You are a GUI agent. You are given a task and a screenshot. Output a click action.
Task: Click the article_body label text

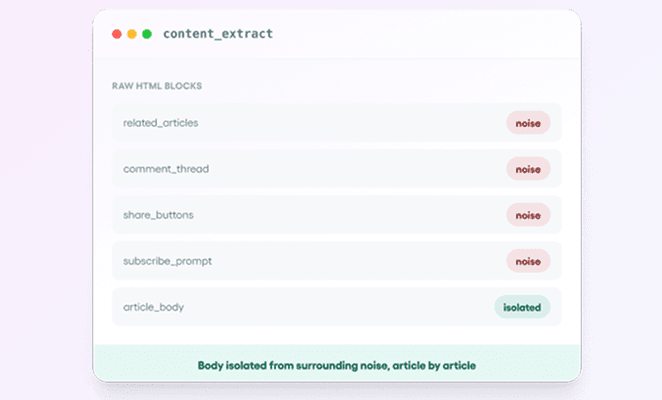point(153,307)
